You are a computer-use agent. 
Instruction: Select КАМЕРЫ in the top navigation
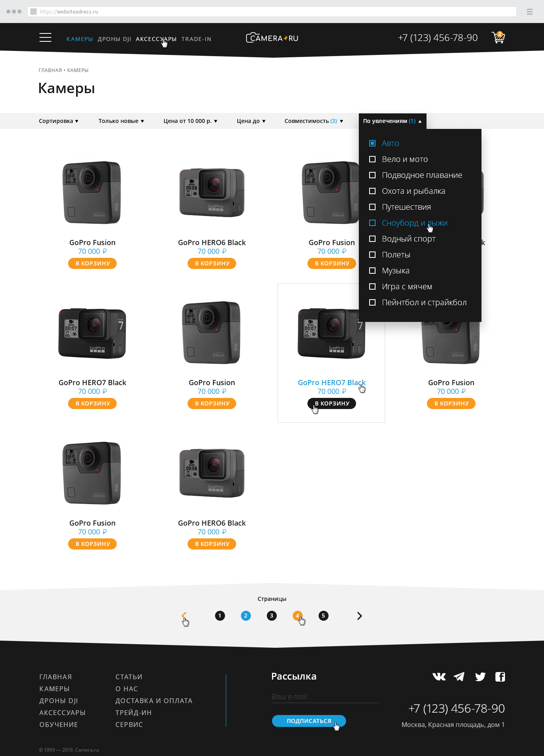coord(80,39)
